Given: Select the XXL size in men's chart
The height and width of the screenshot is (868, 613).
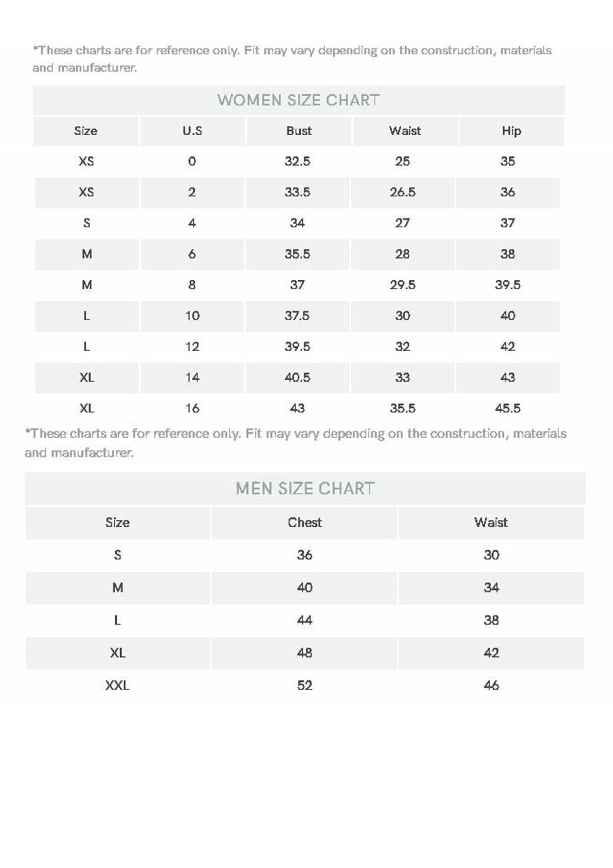Looking at the screenshot, I should pyautogui.click(x=117, y=685).
